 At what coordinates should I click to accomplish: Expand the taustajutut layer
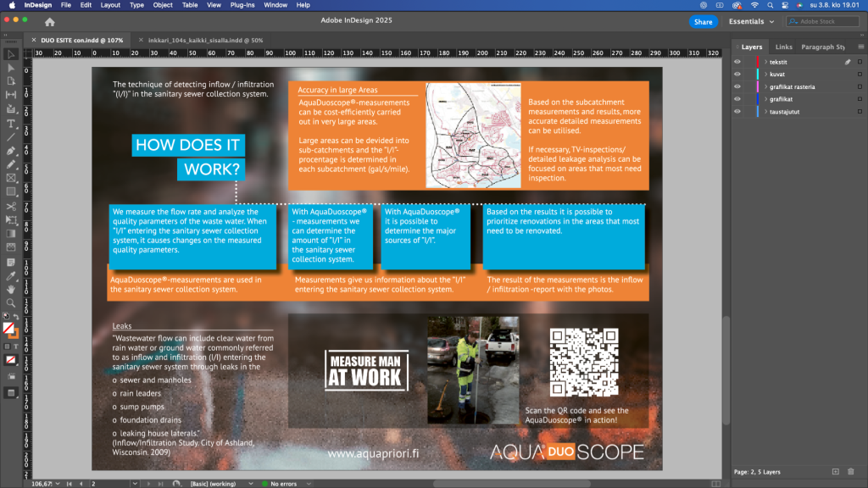(766, 112)
